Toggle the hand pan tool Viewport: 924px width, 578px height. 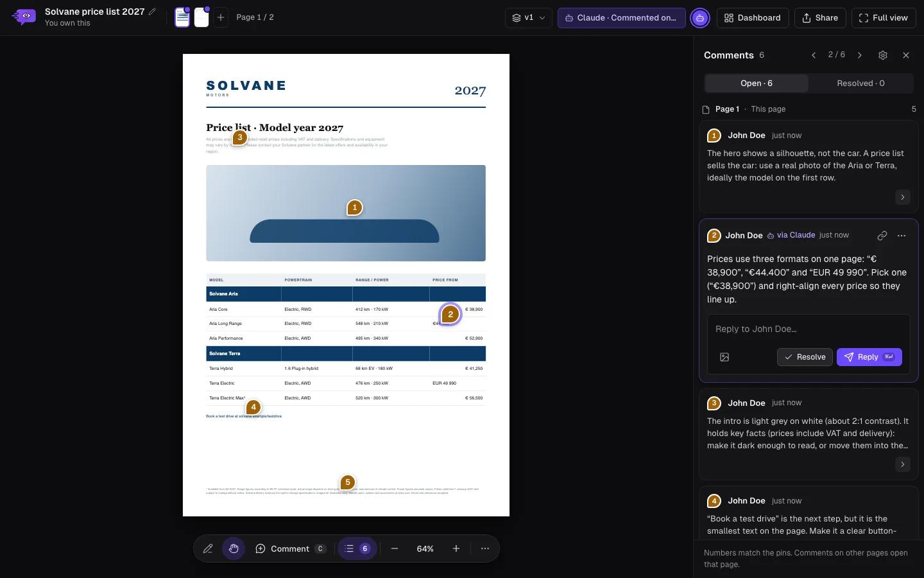234,548
